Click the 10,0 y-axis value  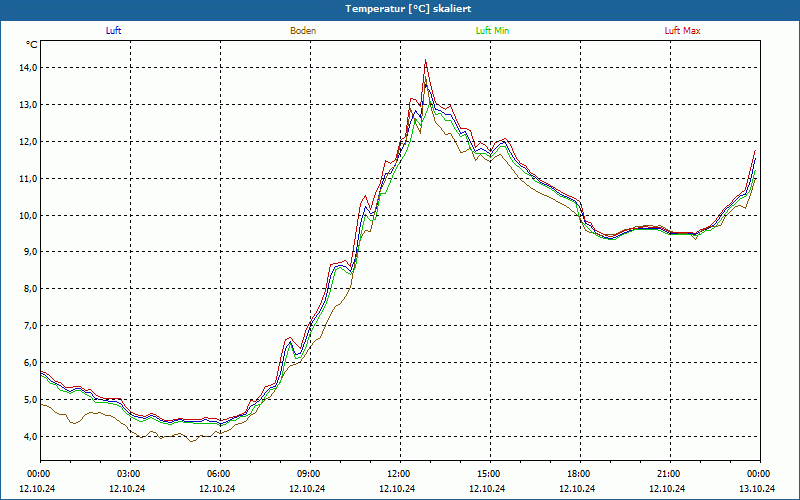(28, 215)
